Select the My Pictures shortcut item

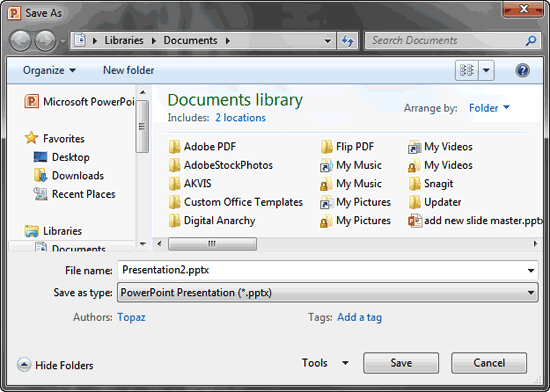355,202
